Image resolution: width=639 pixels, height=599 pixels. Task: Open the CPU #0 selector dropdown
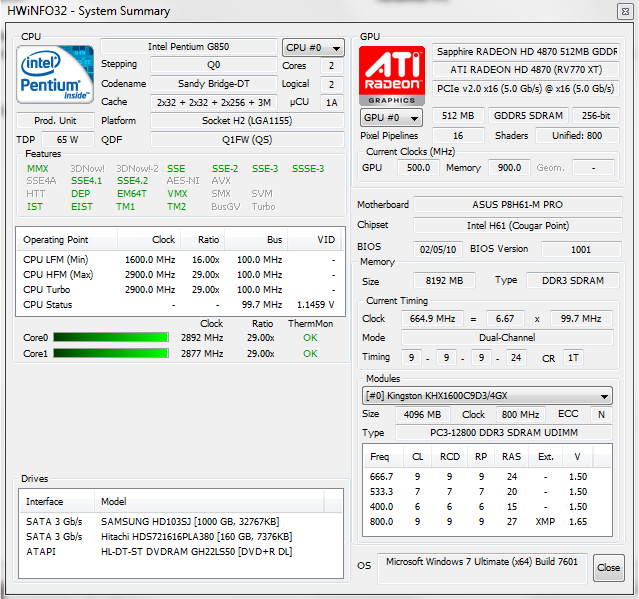click(x=313, y=48)
